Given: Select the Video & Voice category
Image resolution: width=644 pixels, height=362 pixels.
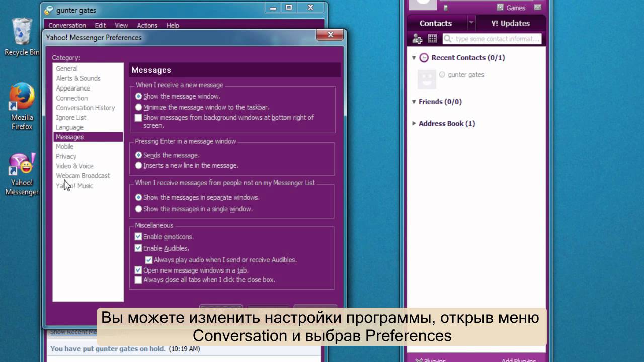Looking at the screenshot, I should 88,166.
